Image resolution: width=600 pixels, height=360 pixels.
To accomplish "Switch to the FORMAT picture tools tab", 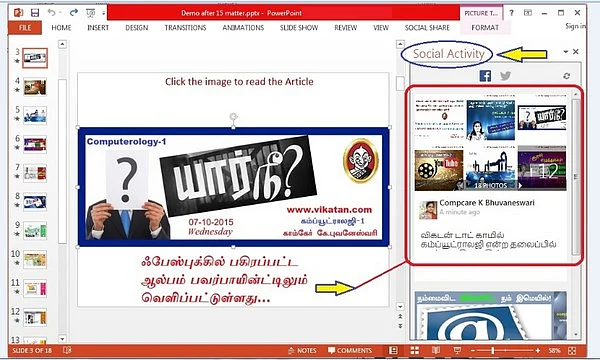I will point(485,28).
